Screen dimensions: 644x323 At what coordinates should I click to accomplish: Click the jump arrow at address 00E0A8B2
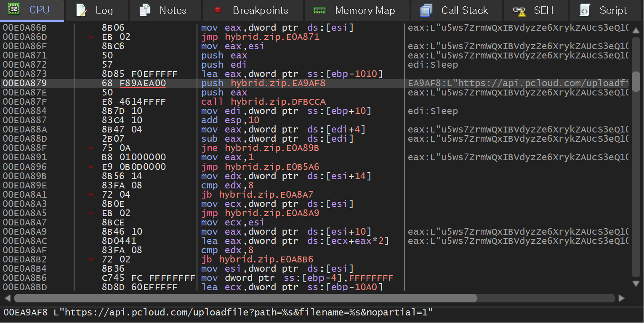point(91,259)
